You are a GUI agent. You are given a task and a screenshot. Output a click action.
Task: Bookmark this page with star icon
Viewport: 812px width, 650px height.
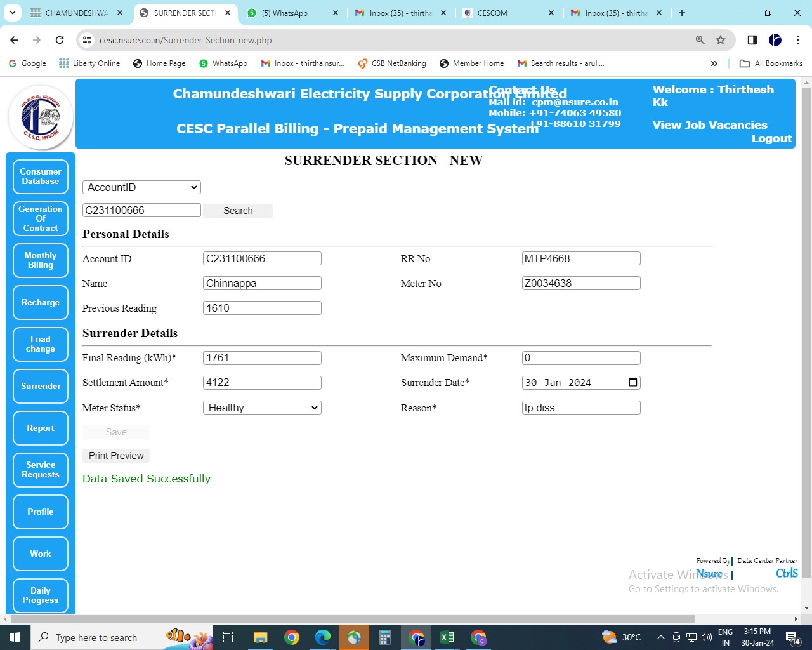pos(721,40)
